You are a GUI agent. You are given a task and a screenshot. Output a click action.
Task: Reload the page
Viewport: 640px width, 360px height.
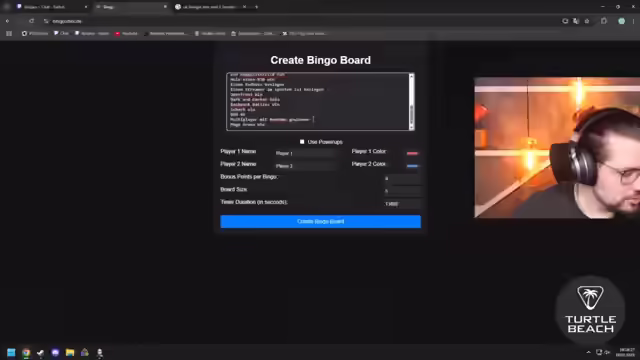pyautogui.click(x=31, y=21)
